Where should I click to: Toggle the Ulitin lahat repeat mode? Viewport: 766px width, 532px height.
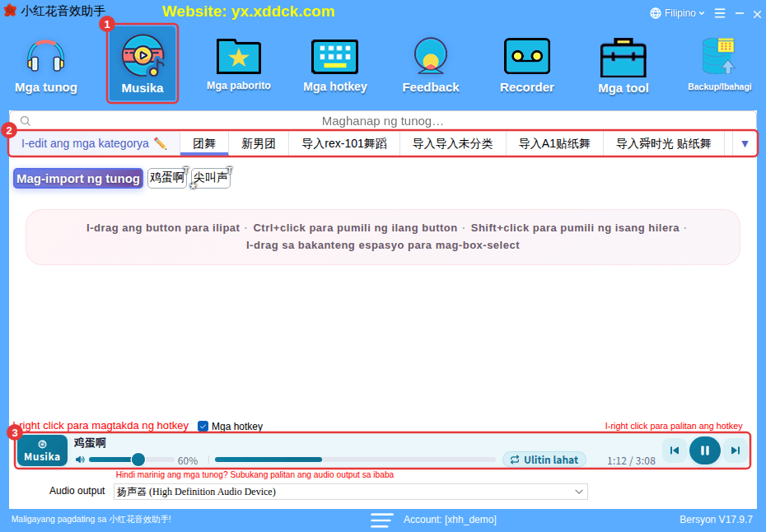click(x=544, y=460)
